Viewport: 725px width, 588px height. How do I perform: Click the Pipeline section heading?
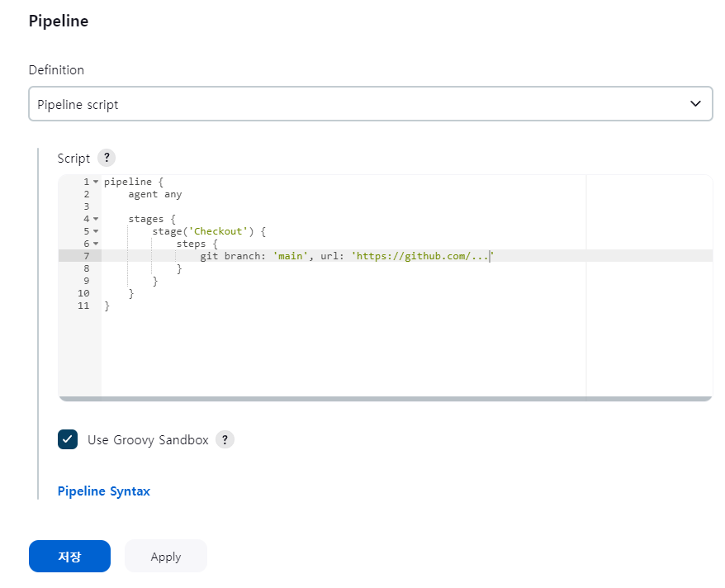point(59,21)
